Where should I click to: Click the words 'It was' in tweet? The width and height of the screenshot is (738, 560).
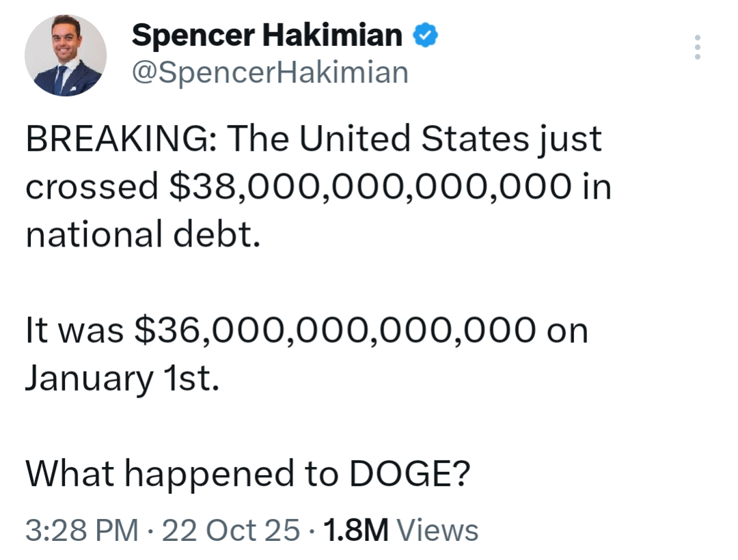click(74, 331)
